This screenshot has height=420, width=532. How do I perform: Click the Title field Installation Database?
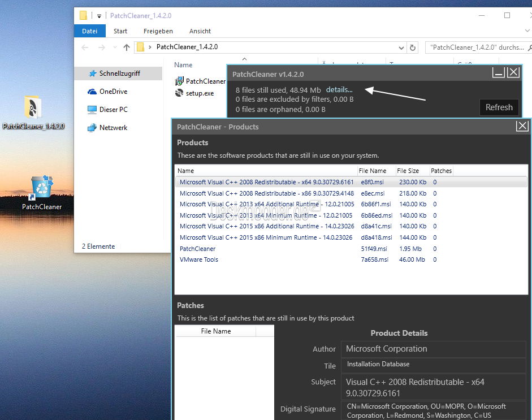point(433,365)
